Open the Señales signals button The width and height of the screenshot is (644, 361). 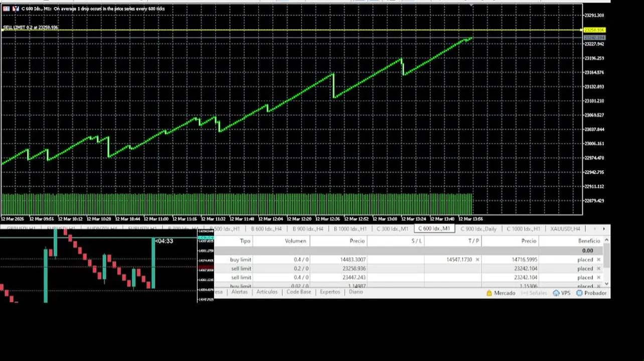pyautogui.click(x=534, y=293)
